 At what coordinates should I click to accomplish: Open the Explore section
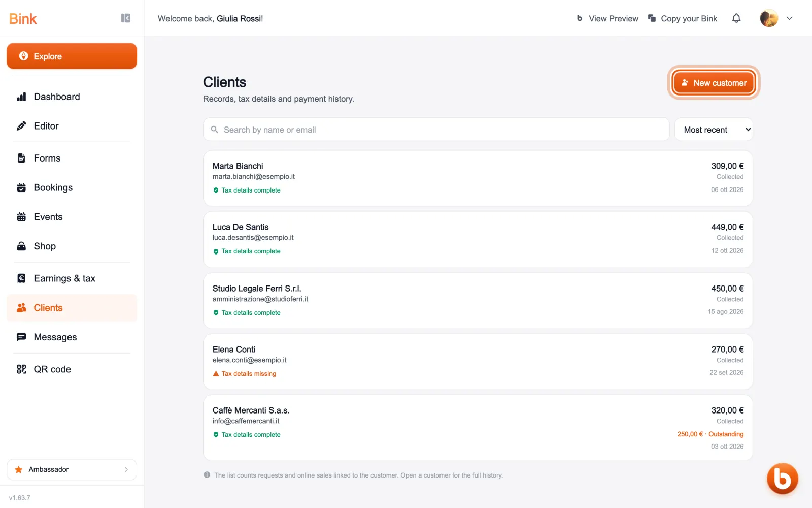point(72,56)
